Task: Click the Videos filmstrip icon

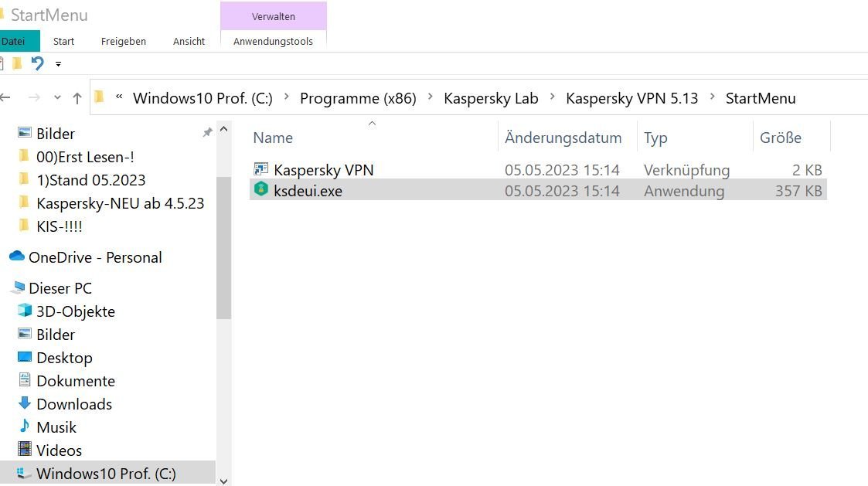Action: click(x=25, y=450)
